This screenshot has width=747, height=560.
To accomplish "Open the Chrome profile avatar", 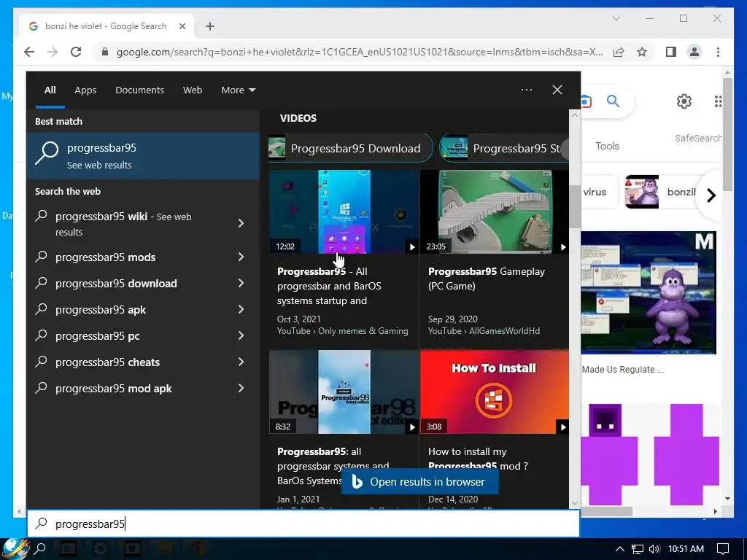I will [694, 52].
